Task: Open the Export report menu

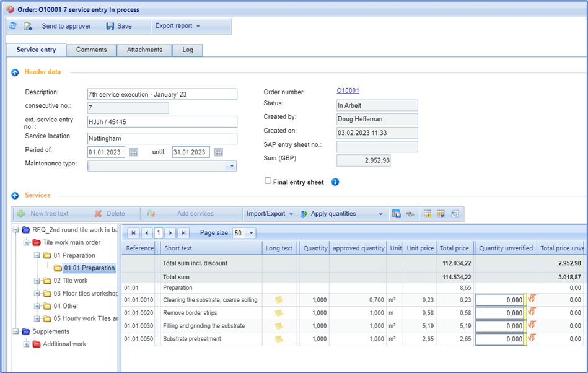Action: [x=177, y=26]
